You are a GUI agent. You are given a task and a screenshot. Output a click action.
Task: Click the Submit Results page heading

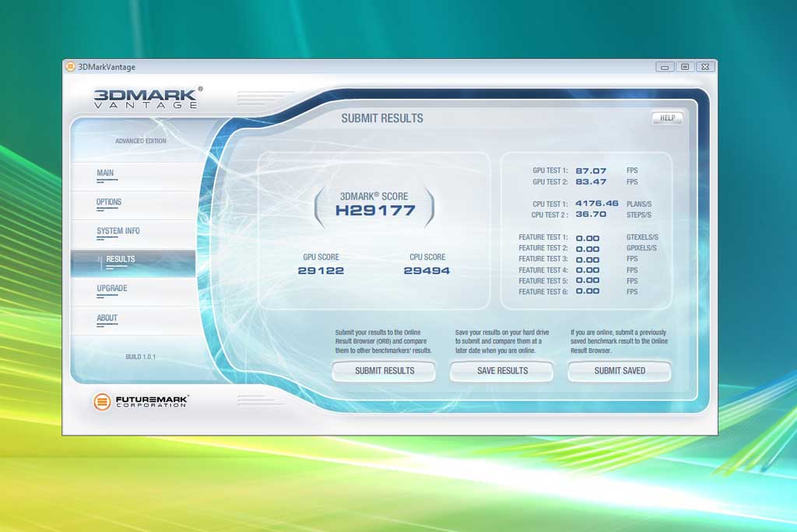[x=382, y=118]
